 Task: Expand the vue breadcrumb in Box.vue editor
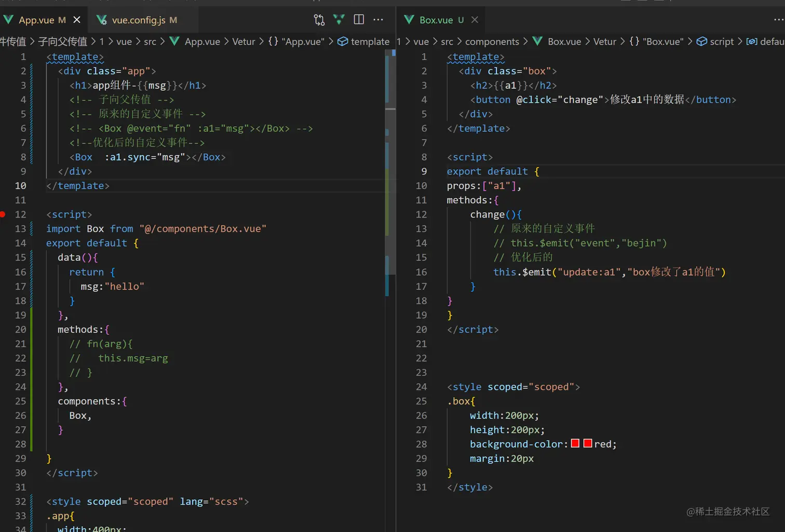[421, 42]
